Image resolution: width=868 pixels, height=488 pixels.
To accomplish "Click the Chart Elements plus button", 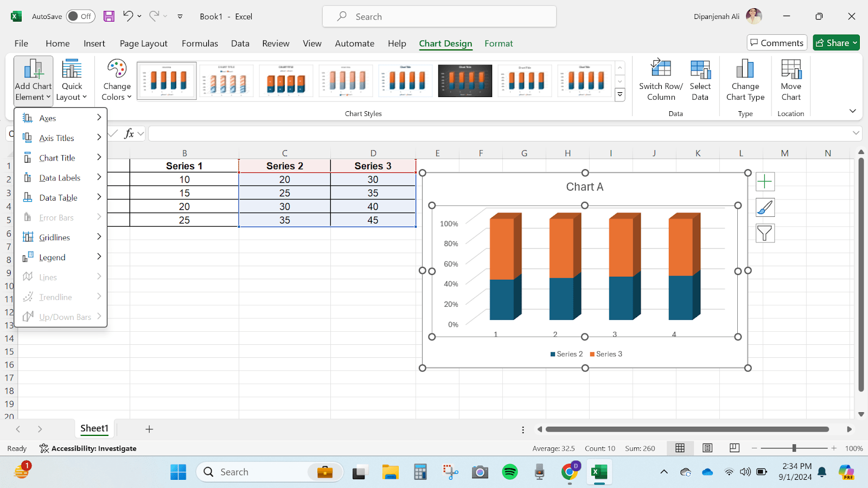I will coord(765,182).
